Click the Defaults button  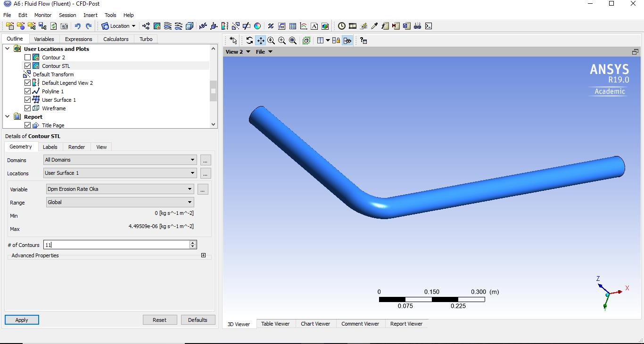[198, 320]
